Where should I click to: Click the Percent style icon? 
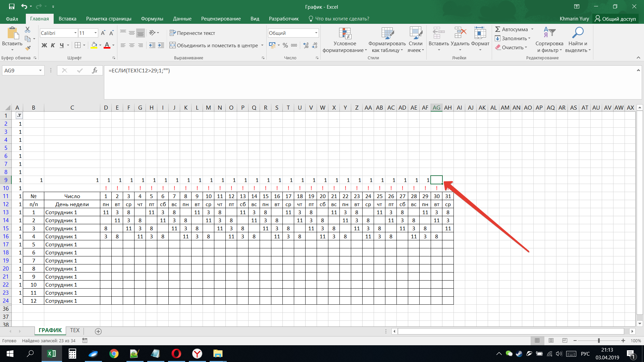coord(285,45)
